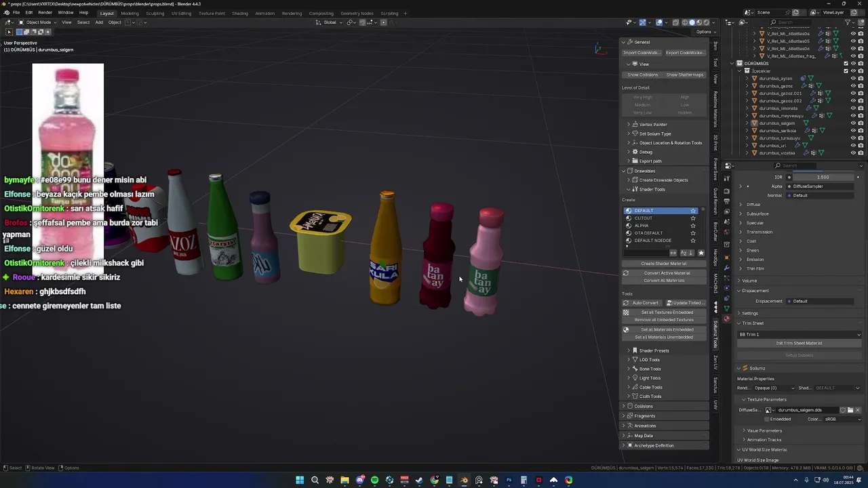Image resolution: width=868 pixels, height=488 pixels.
Task: Switch to solid viewport shading
Action: point(692,22)
